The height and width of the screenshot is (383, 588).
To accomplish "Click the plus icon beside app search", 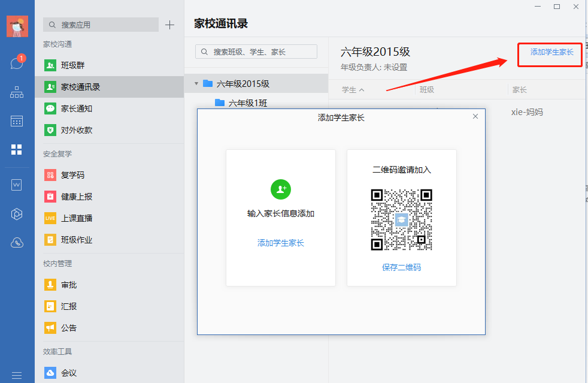I will coord(169,25).
